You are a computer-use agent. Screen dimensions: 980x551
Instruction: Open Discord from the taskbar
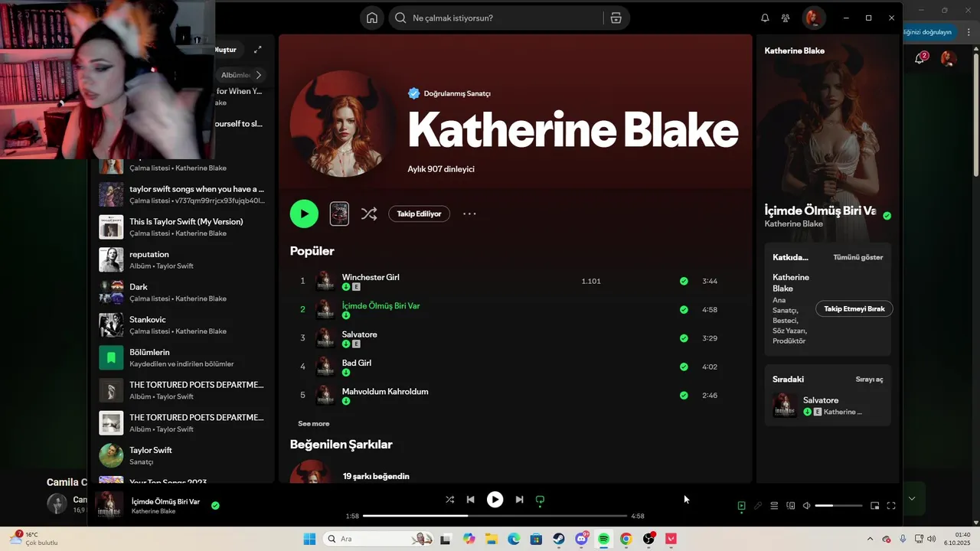pos(581,540)
